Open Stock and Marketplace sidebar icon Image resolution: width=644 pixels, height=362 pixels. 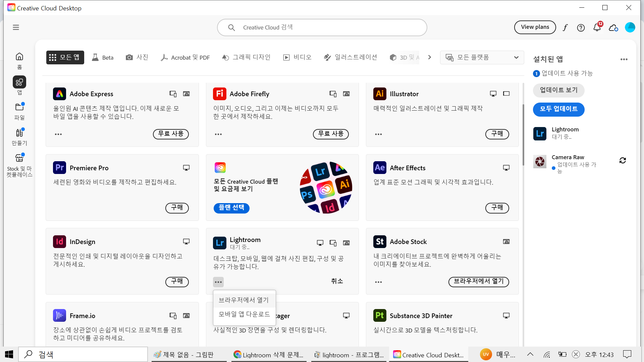19,165
